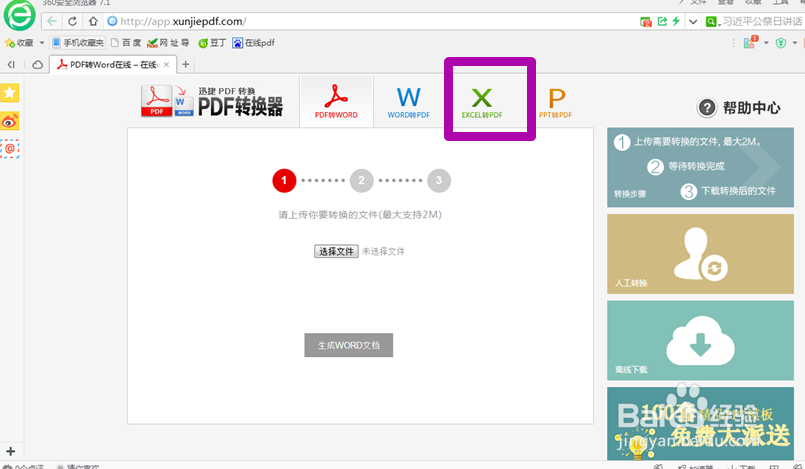Image resolution: width=805 pixels, height=469 pixels.
Task: Click the 360 browser logo icon
Action: coord(20,15)
